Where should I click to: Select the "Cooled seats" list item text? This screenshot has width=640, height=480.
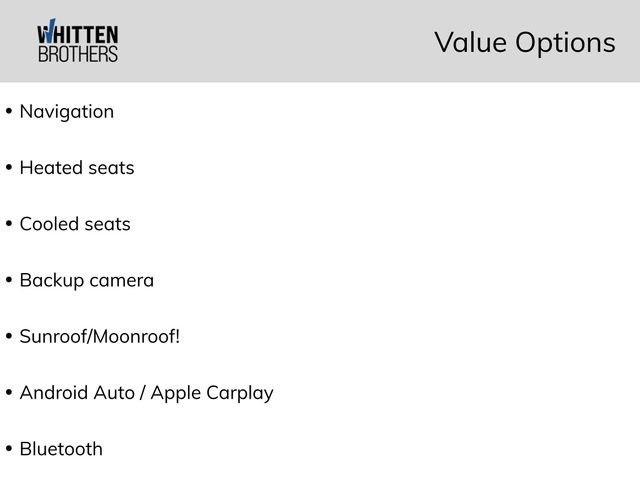coord(74,224)
